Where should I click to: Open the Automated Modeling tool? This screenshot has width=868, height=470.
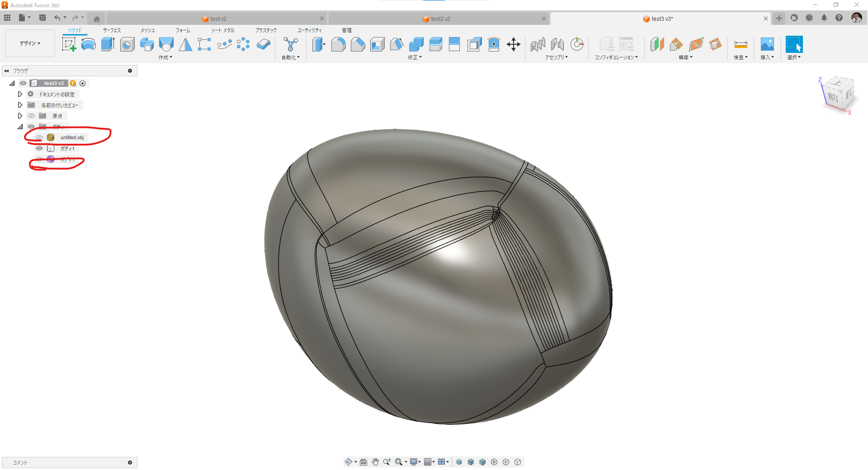291,44
